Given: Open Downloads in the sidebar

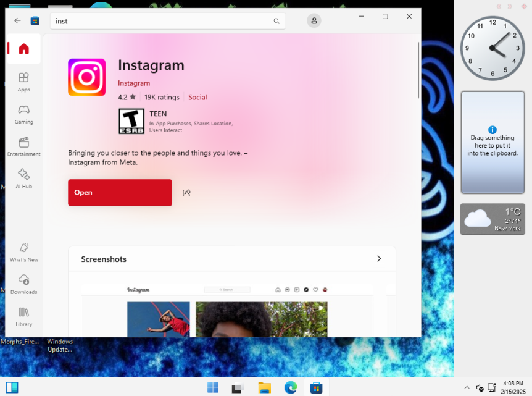Looking at the screenshot, I should 23,285.
